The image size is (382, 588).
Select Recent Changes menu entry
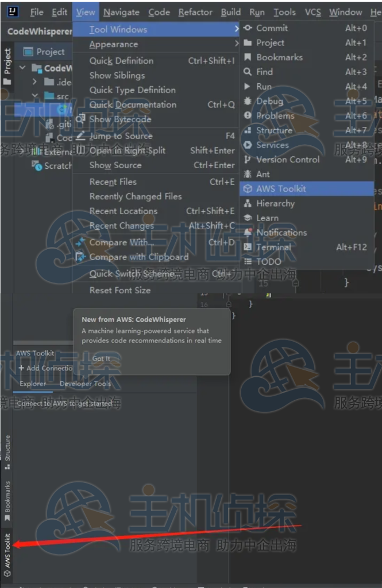(156, 225)
